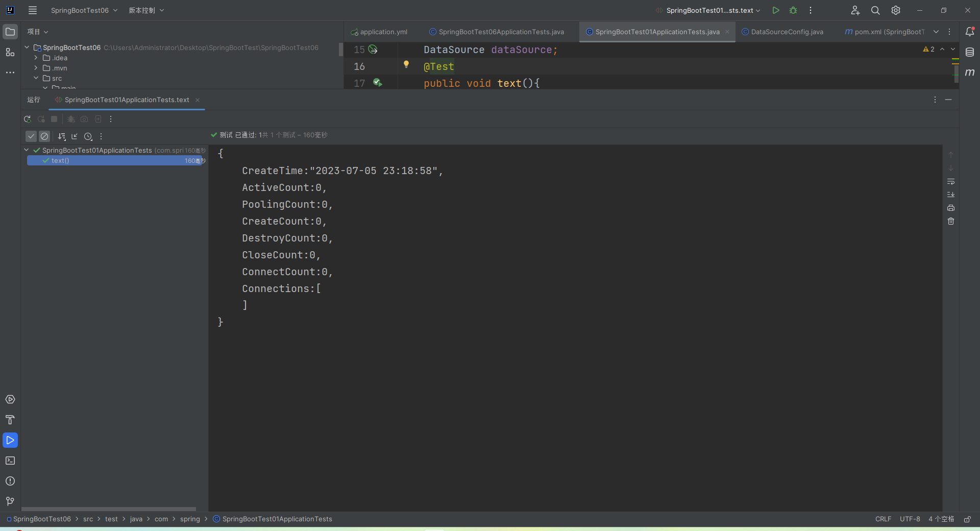980x531 pixels.
Task: Open the Maven tool window
Action: click(970, 73)
